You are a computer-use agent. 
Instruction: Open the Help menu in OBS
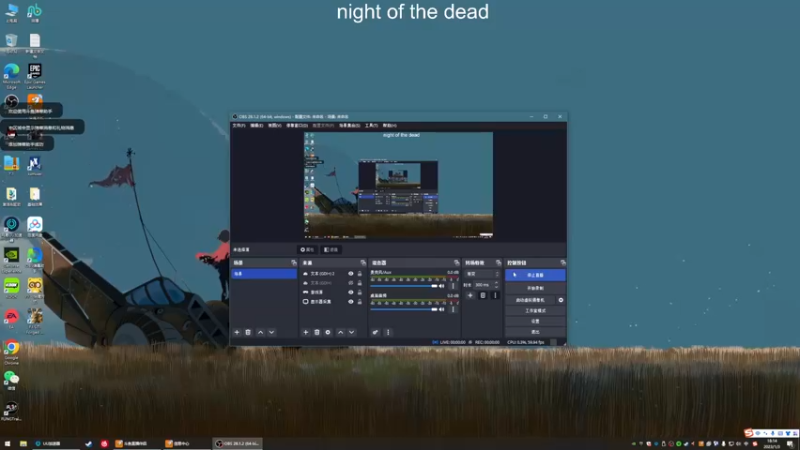pos(390,126)
